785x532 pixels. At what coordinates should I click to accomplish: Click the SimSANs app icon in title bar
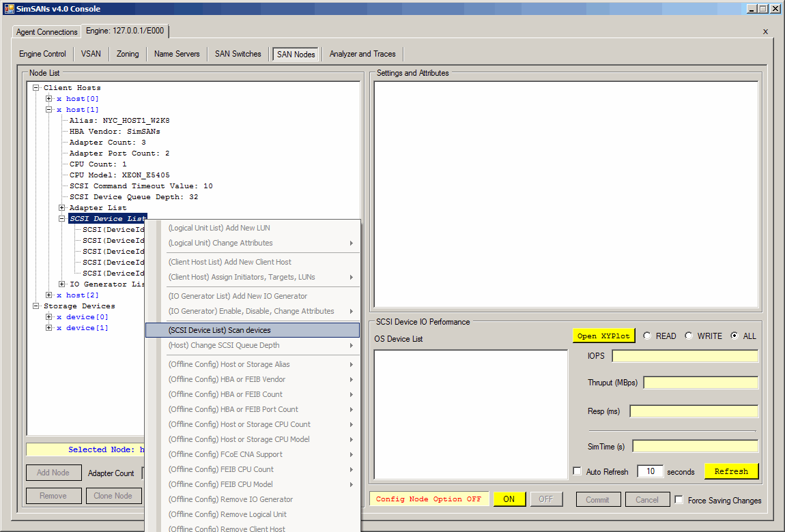(9, 9)
